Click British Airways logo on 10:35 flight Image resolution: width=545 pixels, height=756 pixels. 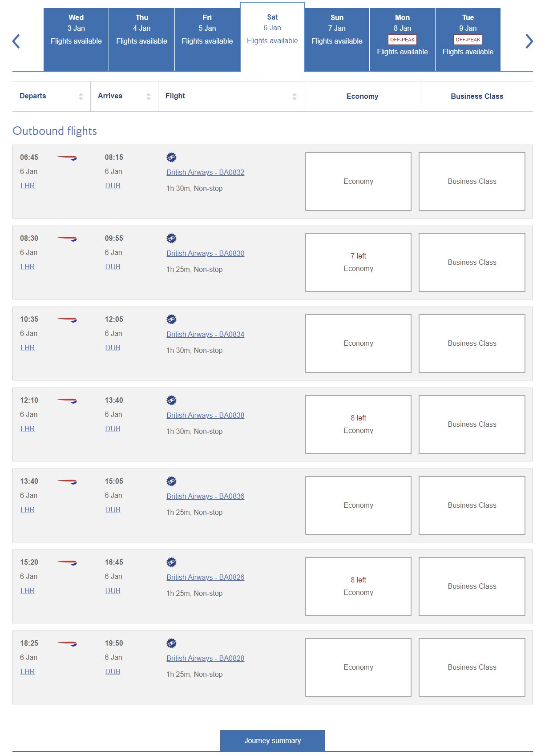pos(67,319)
